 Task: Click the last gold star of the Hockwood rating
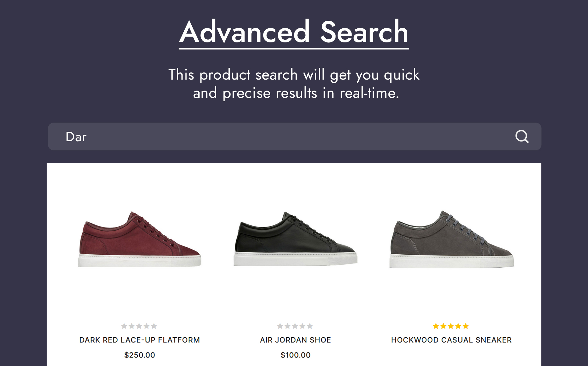click(x=466, y=326)
